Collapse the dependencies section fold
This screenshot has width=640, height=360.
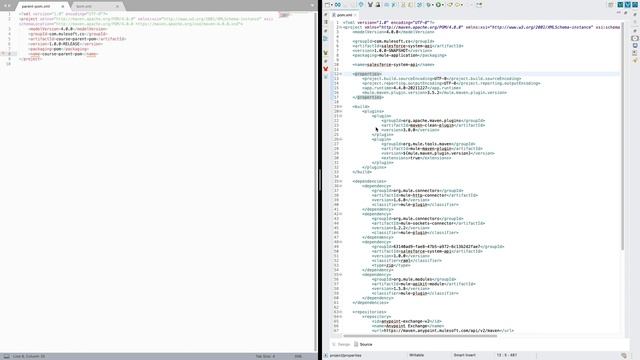[341, 181]
